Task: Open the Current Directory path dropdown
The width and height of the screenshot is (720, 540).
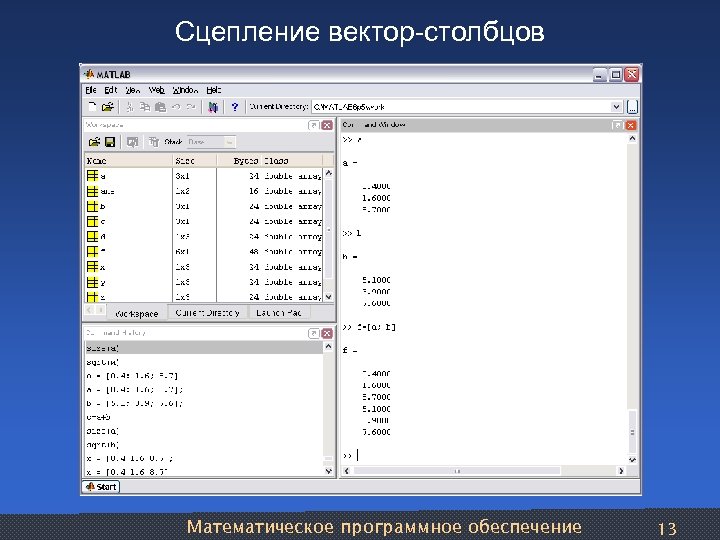Action: click(616, 107)
